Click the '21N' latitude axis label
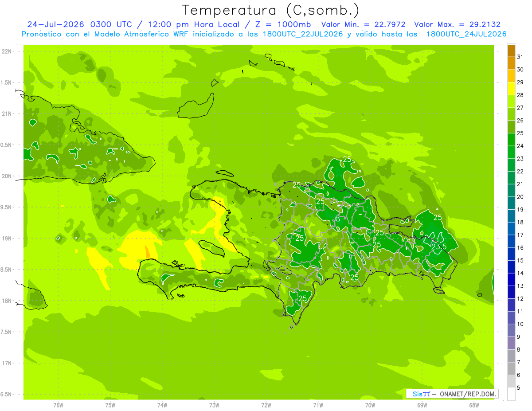The height and width of the screenshot is (411, 532). click(7, 114)
